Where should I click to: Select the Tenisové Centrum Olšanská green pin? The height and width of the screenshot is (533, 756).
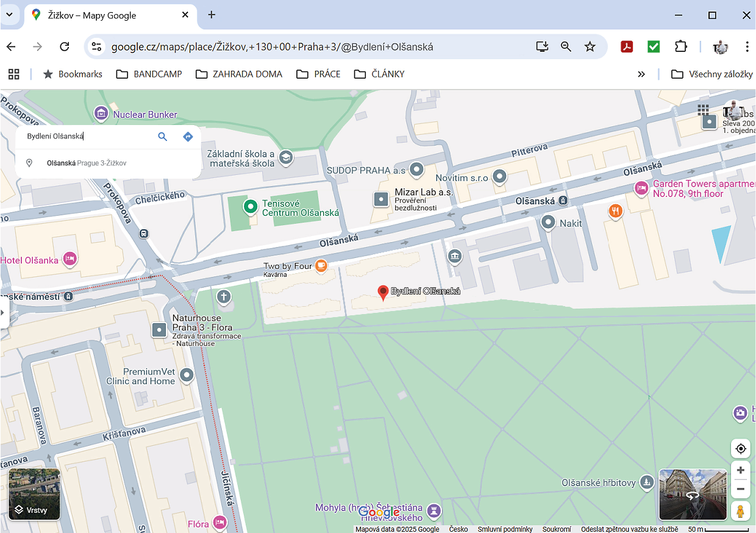250,207
